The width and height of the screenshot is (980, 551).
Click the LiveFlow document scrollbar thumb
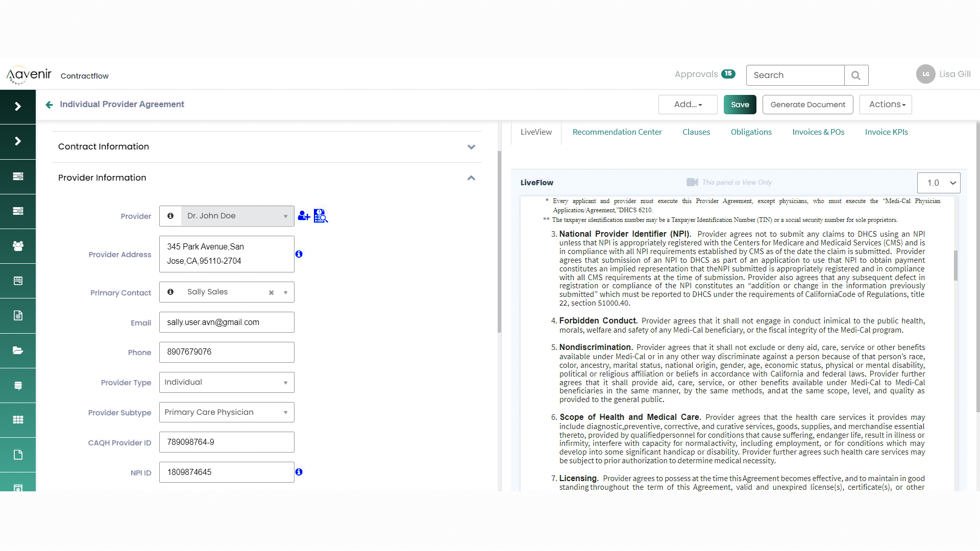point(955,265)
